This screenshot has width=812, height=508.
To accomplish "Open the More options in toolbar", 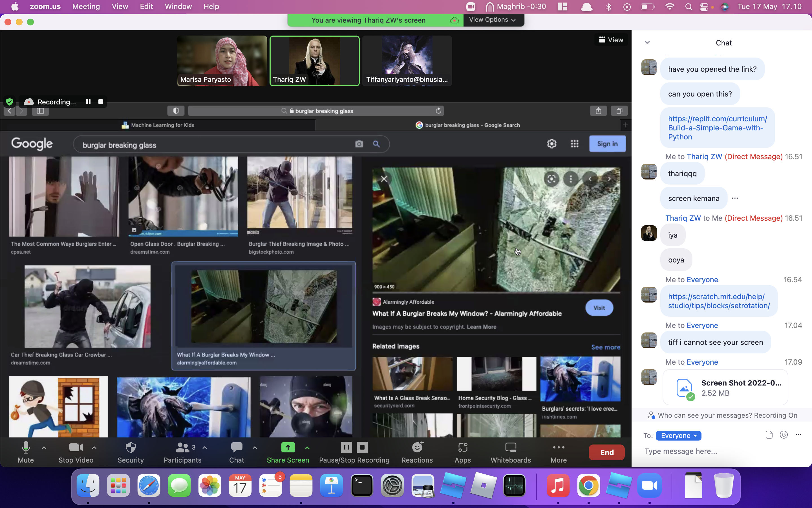I will pos(559,452).
